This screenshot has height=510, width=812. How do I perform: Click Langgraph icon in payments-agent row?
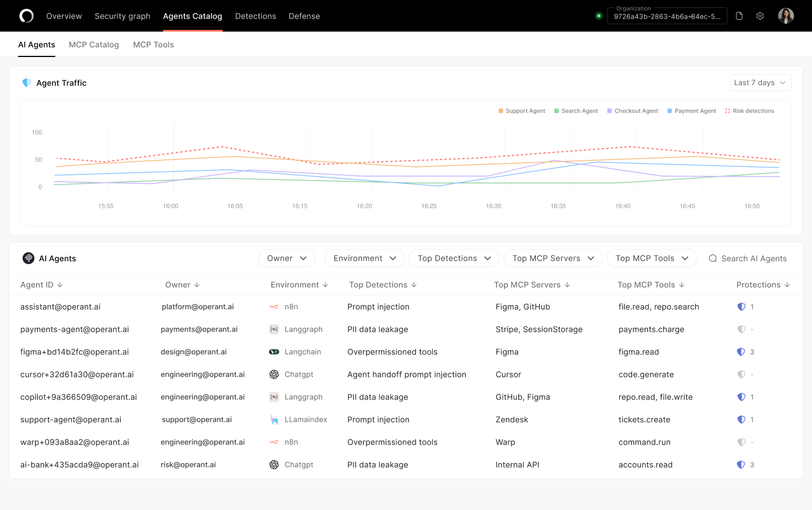point(274,329)
